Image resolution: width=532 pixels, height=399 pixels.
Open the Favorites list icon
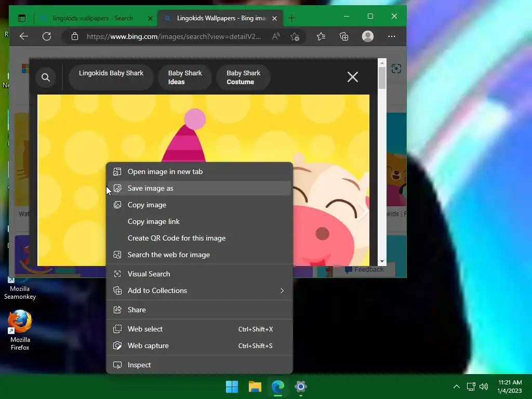point(321,36)
